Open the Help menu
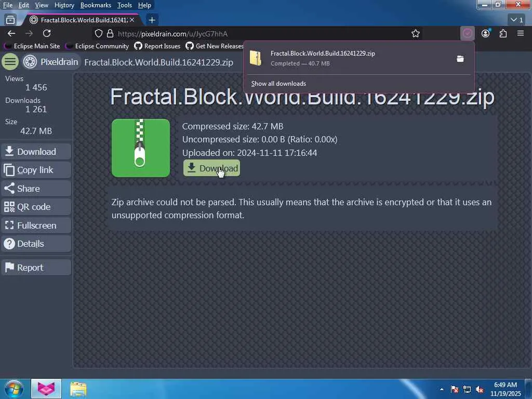The width and height of the screenshot is (532, 399). 144,5
